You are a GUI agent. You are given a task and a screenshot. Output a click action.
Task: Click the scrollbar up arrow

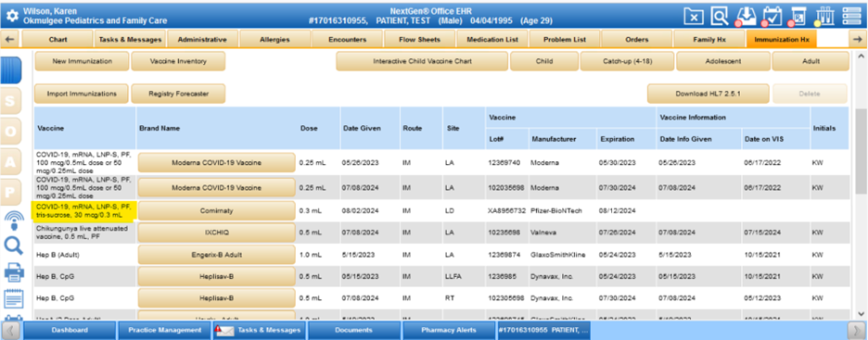click(861, 57)
